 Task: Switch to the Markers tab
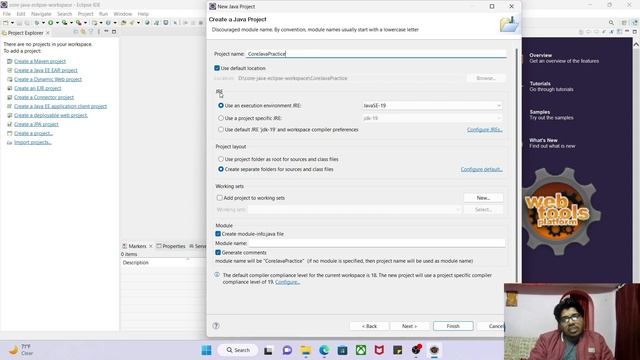137,246
